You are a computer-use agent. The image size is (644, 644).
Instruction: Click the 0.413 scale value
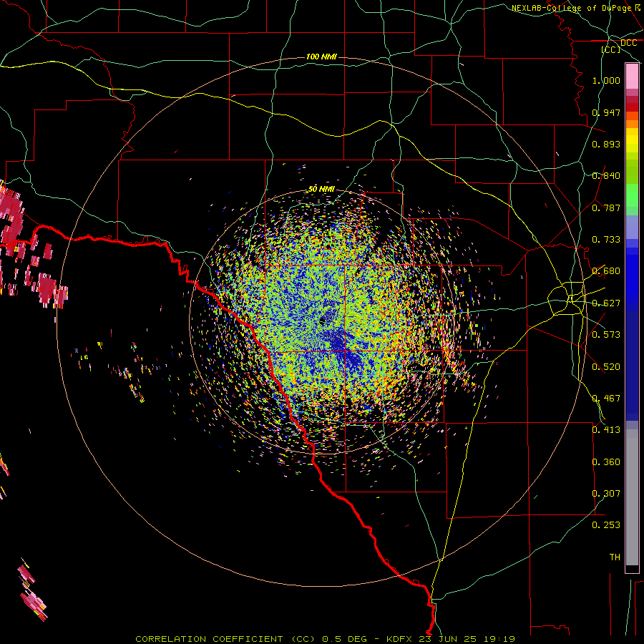[606, 430]
